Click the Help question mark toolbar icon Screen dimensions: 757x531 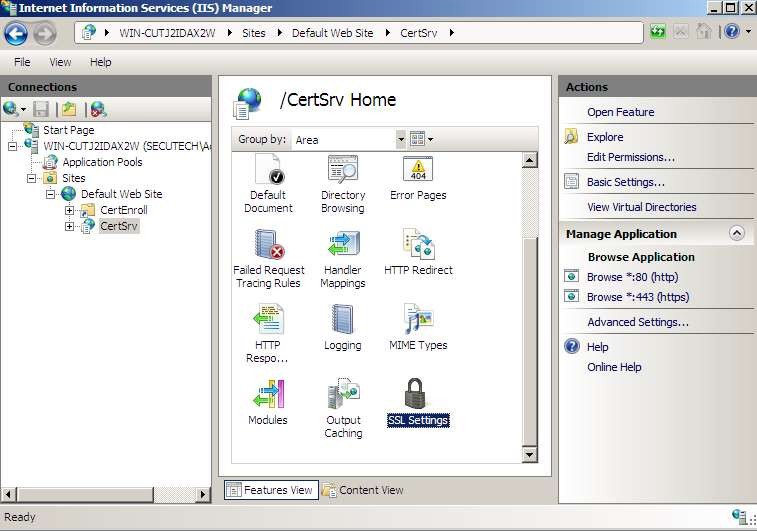click(732, 32)
